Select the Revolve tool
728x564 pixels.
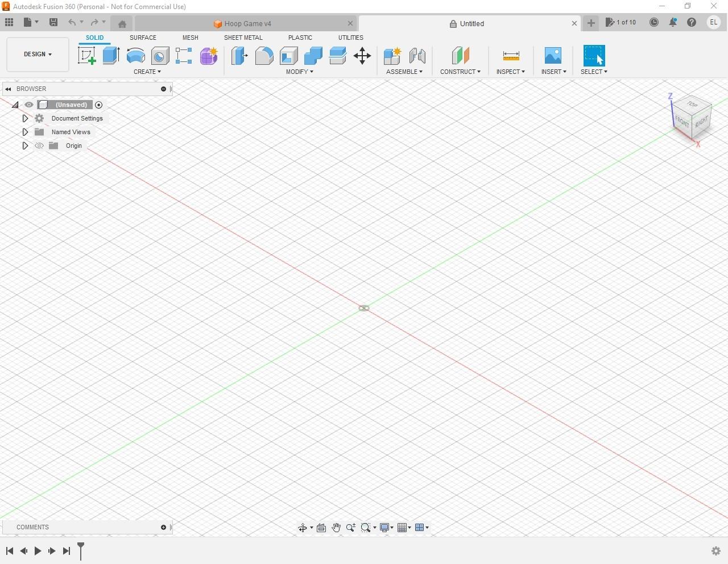(136, 56)
